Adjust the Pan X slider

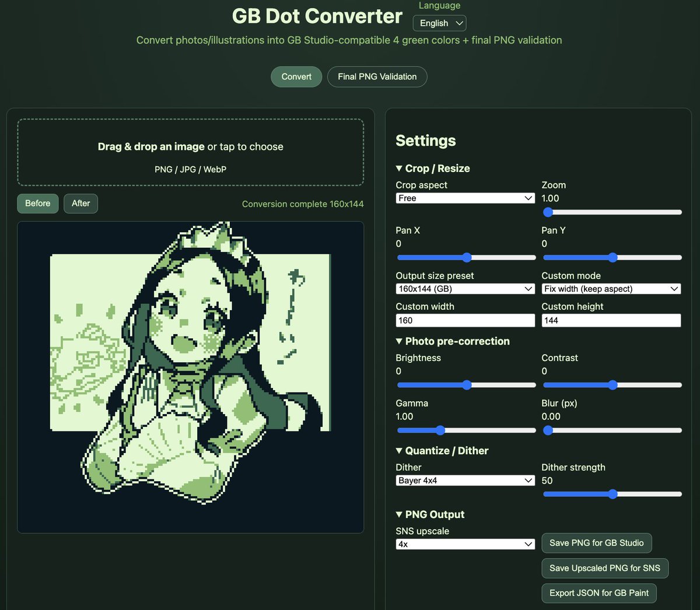(466, 257)
